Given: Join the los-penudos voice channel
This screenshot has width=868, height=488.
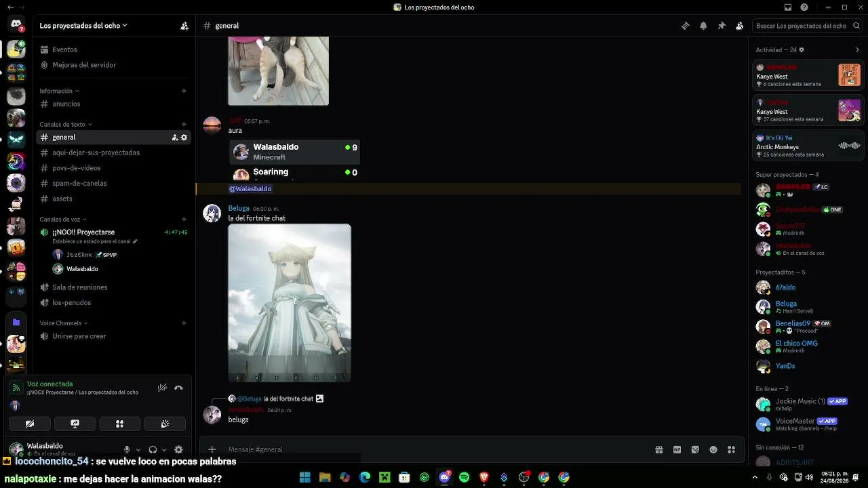Looking at the screenshot, I should click(x=113, y=303).
